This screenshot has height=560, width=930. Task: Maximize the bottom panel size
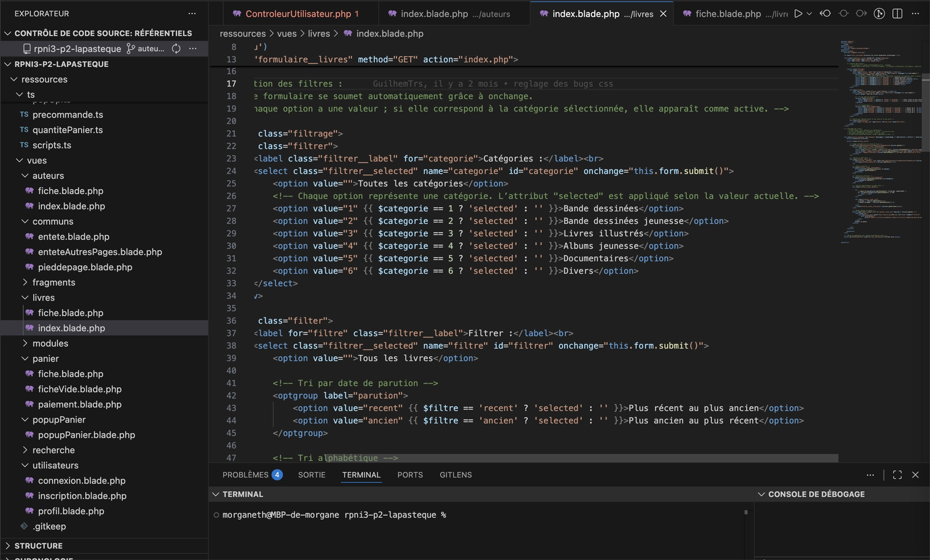pyautogui.click(x=897, y=475)
